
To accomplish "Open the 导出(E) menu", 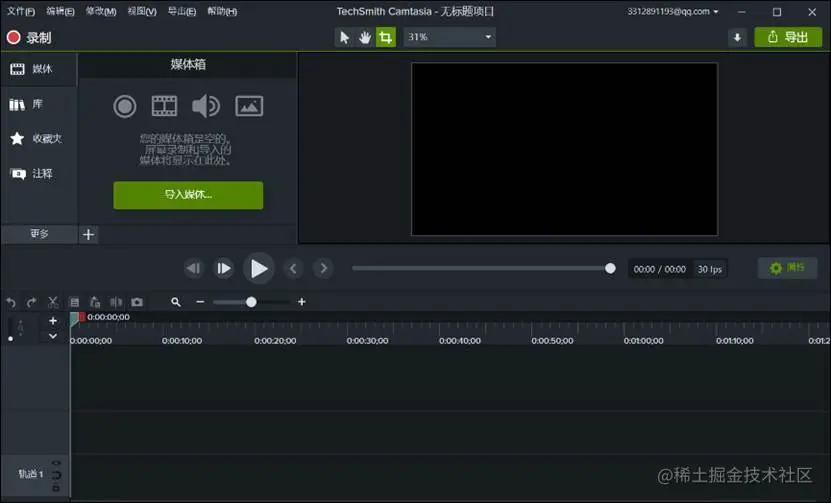I will point(182,11).
